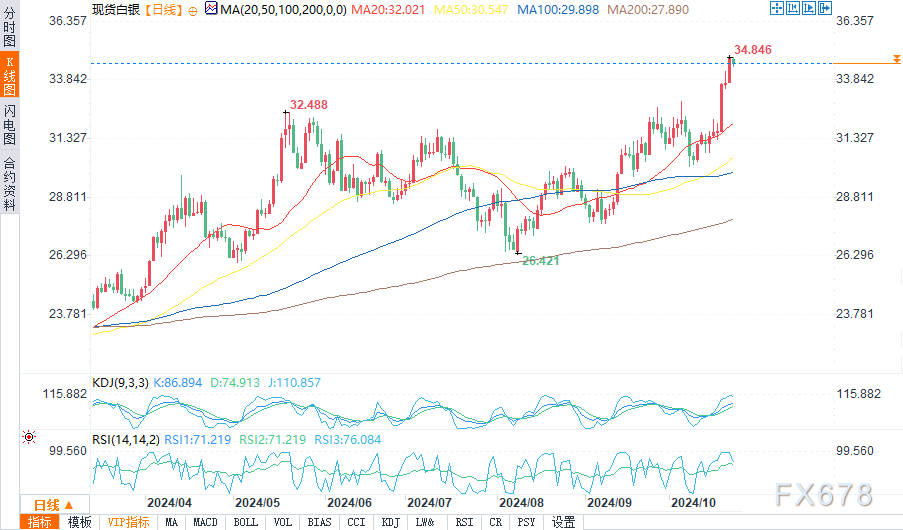
Task: Click the 【日线】 period label in title
Action: 164,9
